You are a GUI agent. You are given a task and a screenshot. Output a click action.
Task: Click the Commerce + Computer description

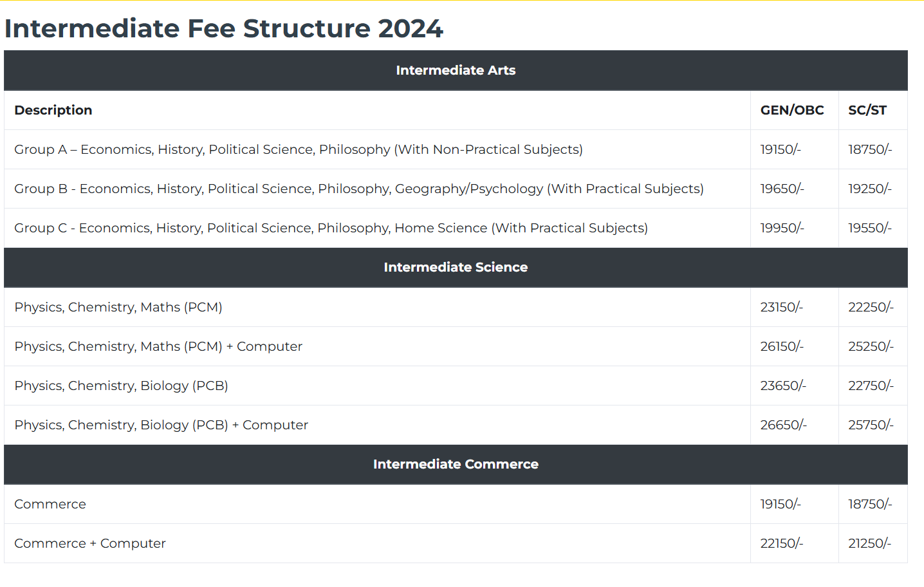[90, 543]
